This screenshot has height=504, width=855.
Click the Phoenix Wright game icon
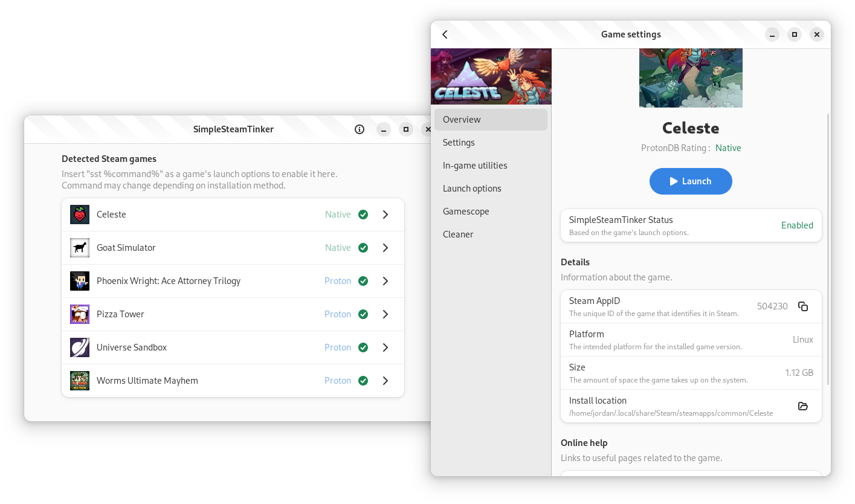[80, 281]
